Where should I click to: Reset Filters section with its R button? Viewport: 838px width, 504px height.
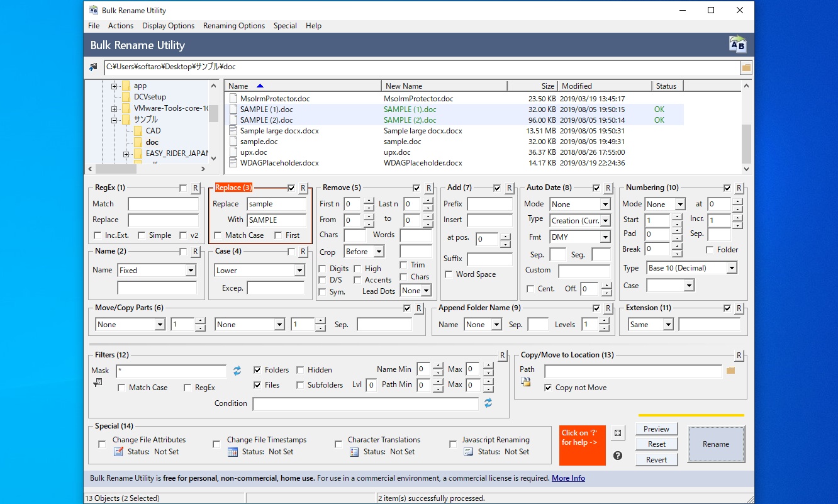point(503,356)
